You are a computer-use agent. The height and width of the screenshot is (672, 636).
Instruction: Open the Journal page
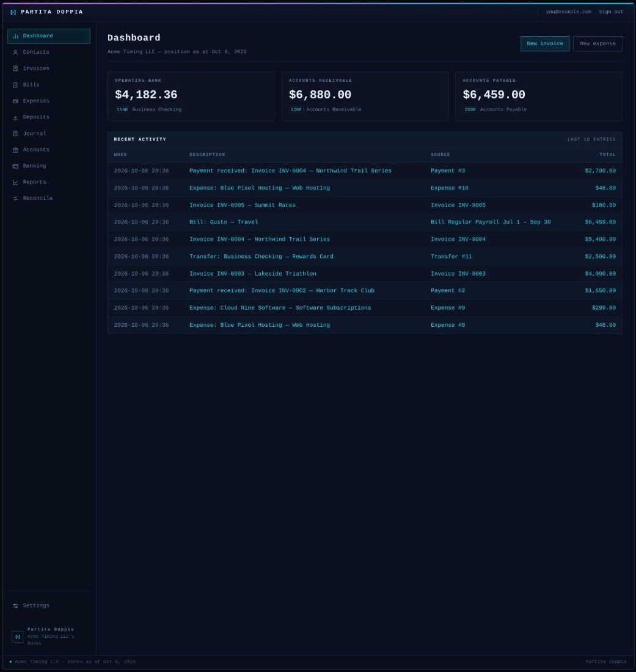coord(49,133)
